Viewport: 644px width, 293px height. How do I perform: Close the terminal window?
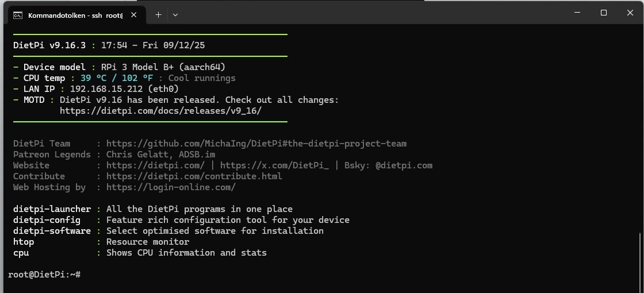pos(630,13)
